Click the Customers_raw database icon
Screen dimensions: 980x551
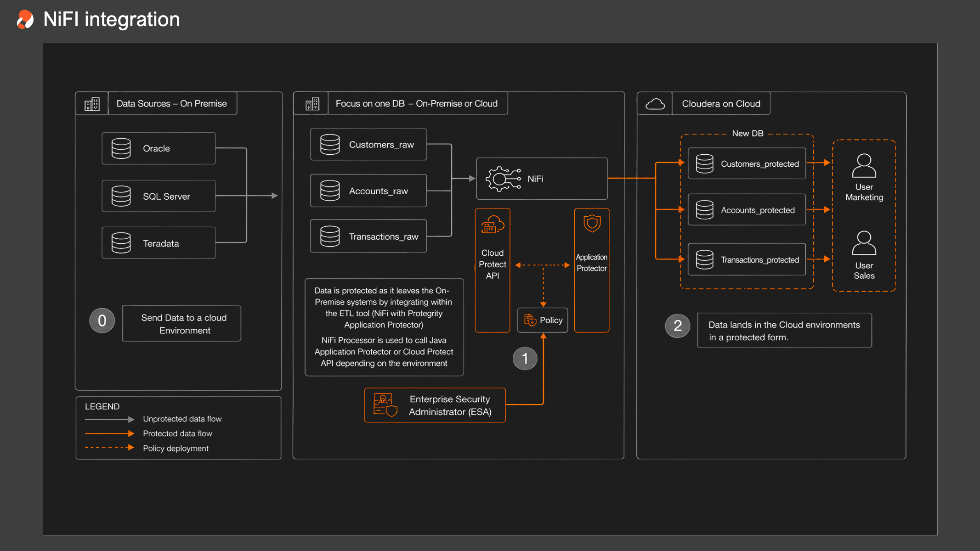tap(330, 144)
